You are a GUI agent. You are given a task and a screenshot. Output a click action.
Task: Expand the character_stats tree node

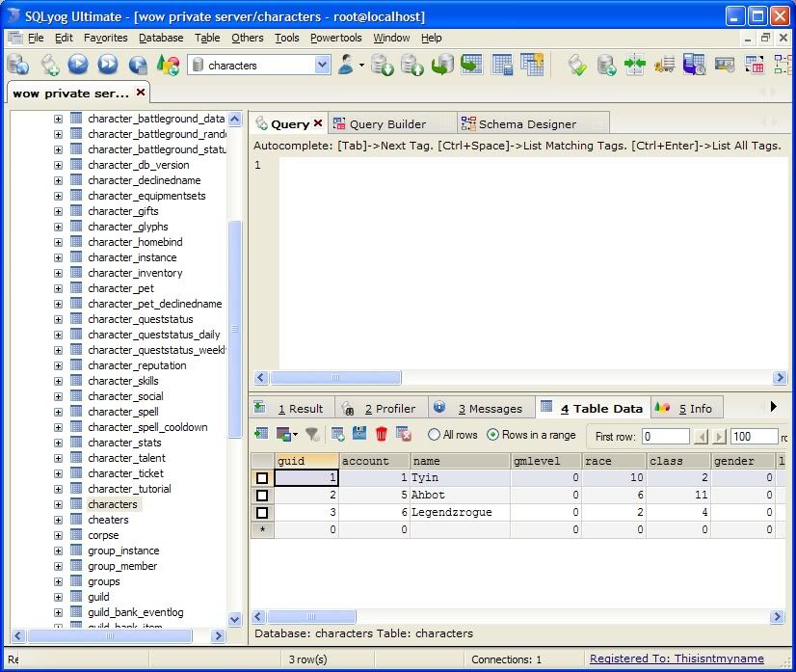pos(59,443)
